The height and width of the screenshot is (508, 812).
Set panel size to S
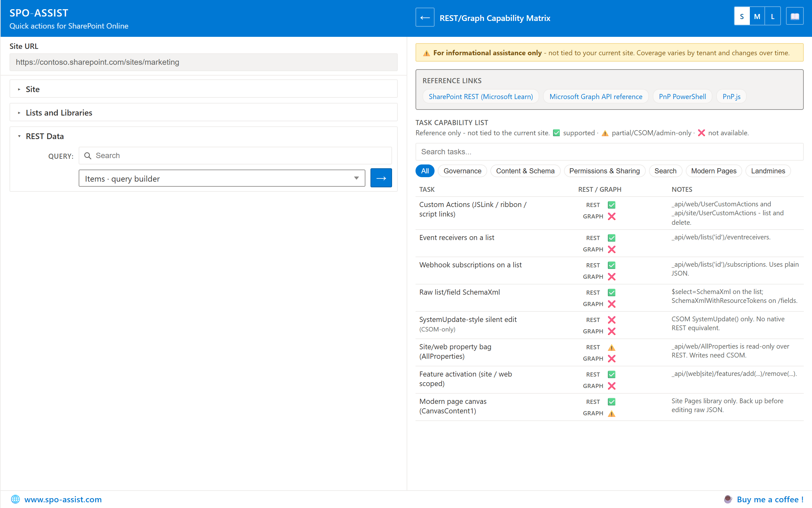click(x=742, y=16)
